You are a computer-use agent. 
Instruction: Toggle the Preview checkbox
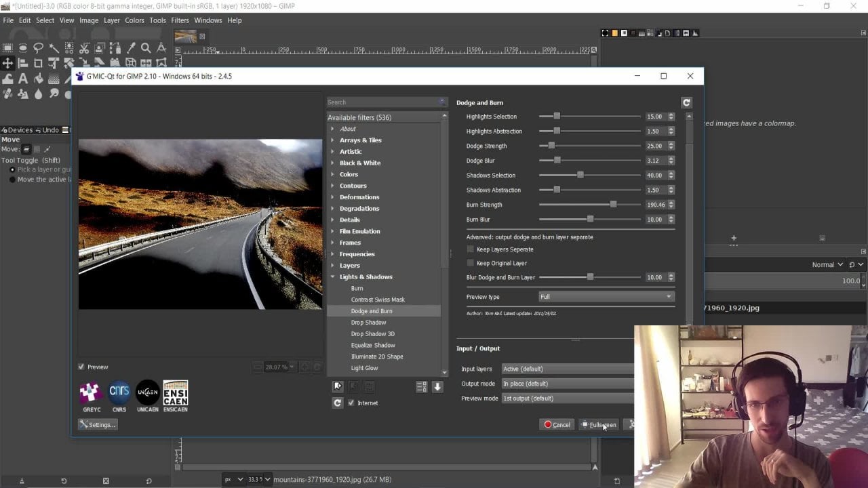tap(81, 367)
